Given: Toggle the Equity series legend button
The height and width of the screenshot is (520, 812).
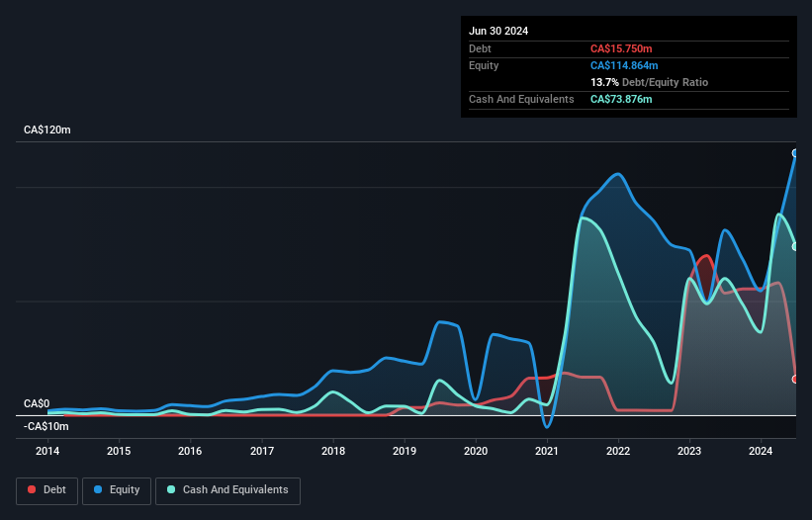Looking at the screenshot, I should click(117, 490).
